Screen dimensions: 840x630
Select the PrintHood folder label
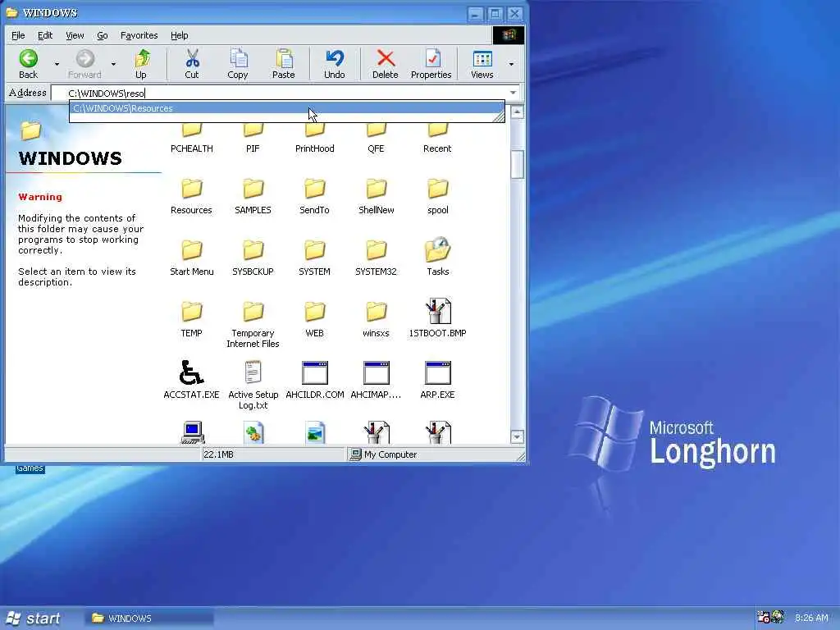[x=314, y=148]
